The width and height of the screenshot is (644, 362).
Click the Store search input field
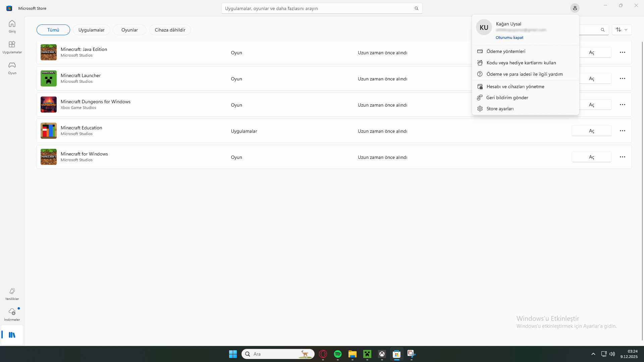pyautogui.click(x=317, y=8)
